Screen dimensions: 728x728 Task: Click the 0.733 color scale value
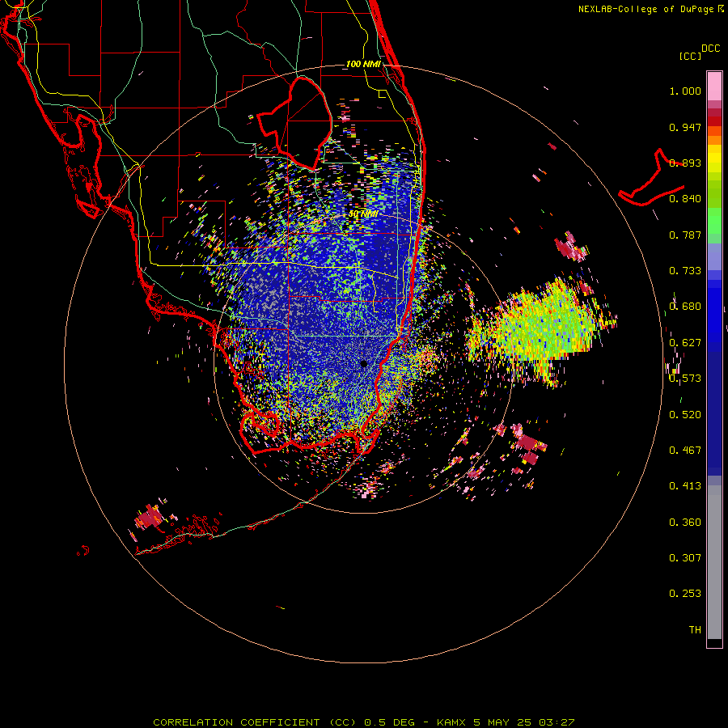click(x=685, y=271)
